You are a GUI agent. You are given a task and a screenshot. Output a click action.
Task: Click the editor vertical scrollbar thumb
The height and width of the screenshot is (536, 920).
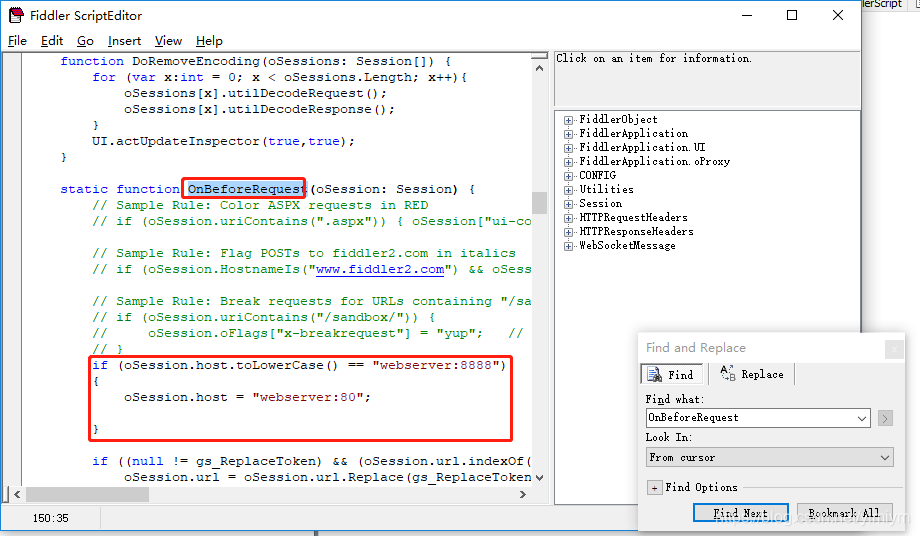[539, 203]
